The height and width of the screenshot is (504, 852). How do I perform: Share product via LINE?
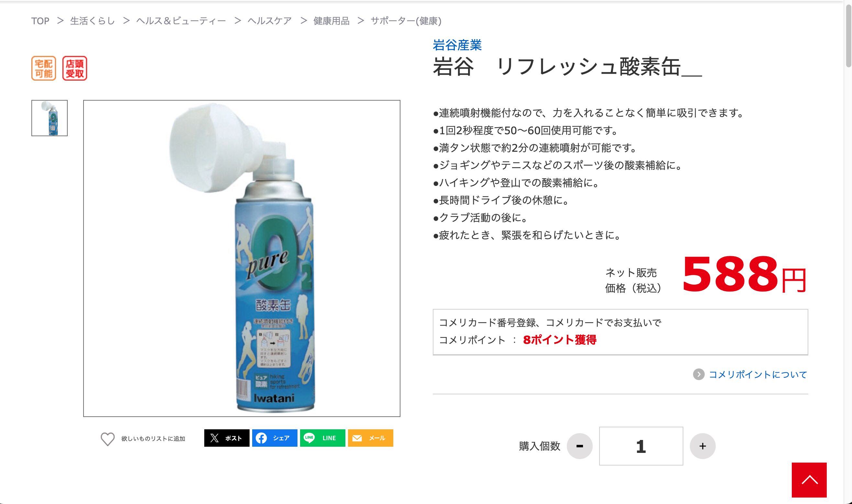click(322, 438)
